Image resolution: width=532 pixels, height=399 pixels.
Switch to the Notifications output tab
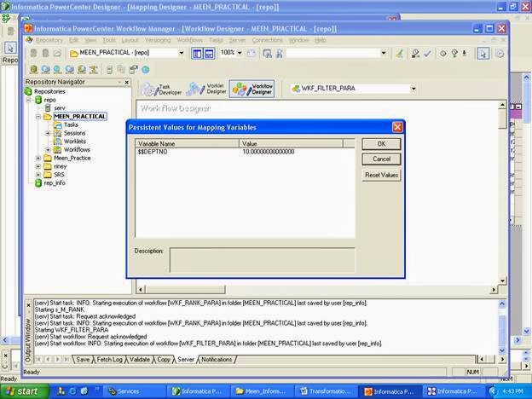pyautogui.click(x=217, y=359)
